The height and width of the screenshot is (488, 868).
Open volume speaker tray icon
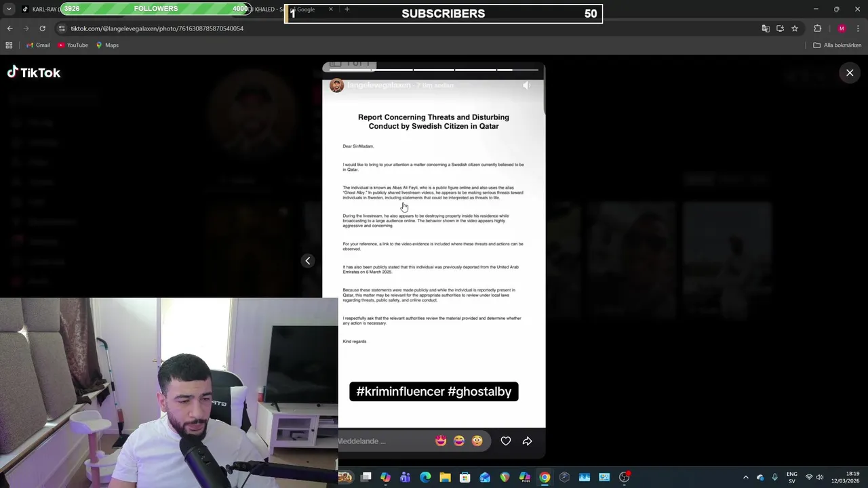coord(819,477)
